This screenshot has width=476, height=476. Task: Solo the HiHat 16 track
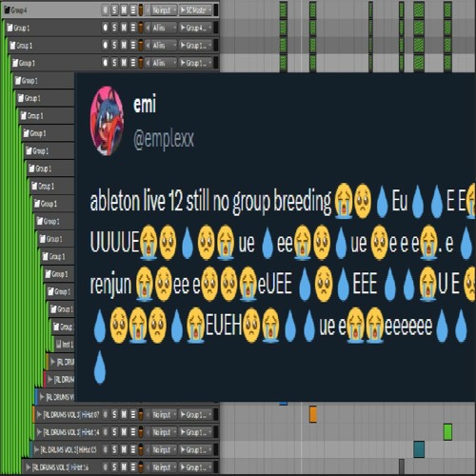click(x=114, y=467)
